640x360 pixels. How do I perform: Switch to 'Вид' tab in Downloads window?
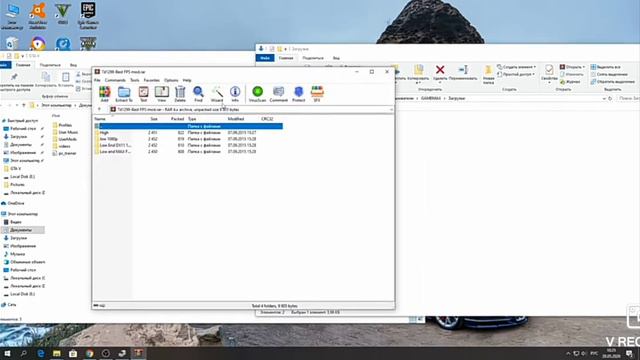[336, 58]
